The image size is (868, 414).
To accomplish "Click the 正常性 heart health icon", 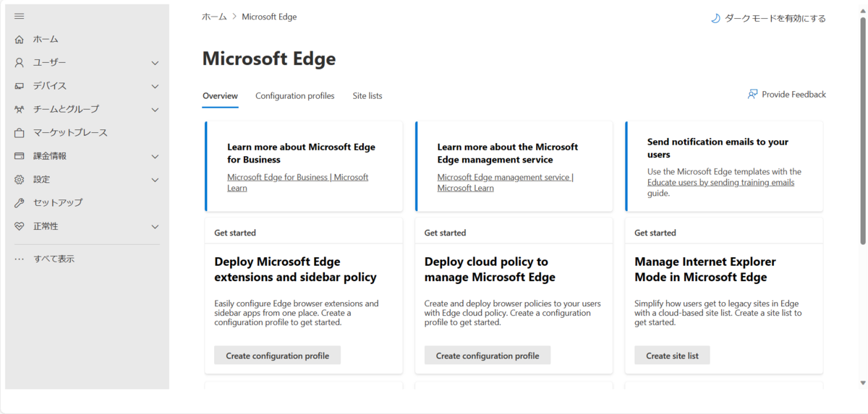I will [20, 226].
